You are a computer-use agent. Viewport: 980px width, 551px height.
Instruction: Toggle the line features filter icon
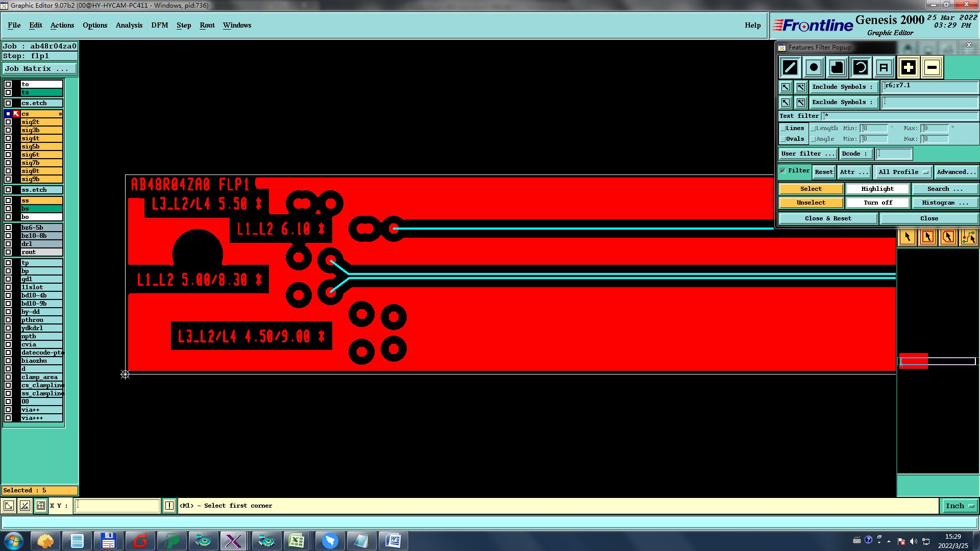(790, 67)
